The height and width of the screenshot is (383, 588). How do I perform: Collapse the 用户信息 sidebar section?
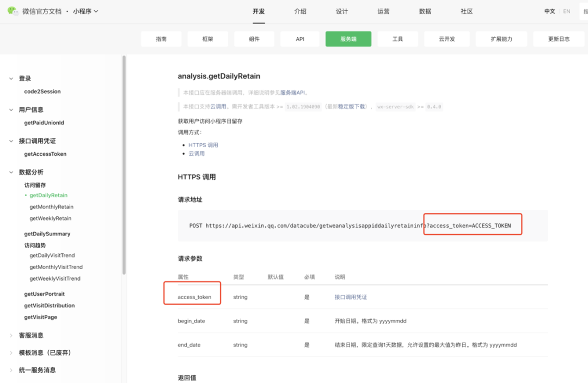[11, 110]
